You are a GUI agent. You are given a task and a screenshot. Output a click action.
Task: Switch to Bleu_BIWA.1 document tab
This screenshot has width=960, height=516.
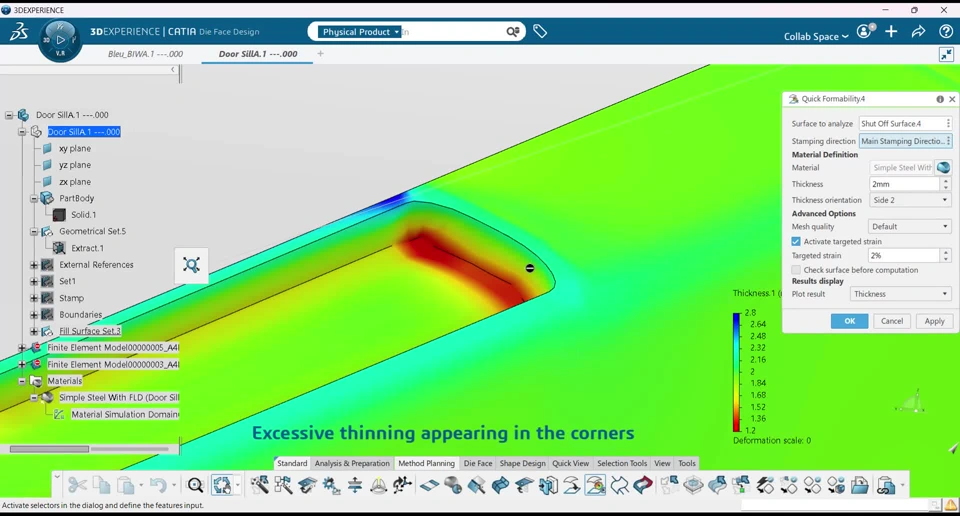(145, 54)
